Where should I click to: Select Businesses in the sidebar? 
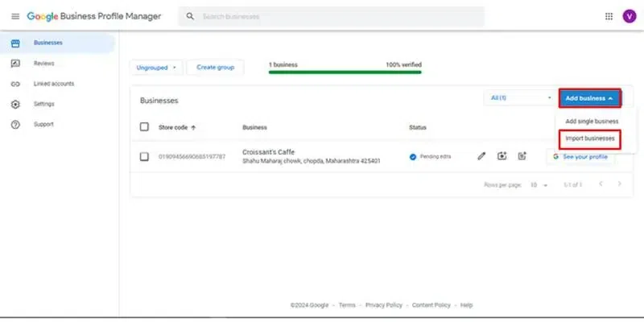pyautogui.click(x=57, y=43)
